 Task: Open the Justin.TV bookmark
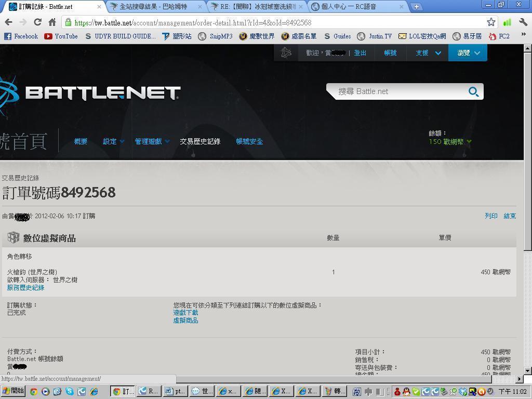tap(375, 36)
